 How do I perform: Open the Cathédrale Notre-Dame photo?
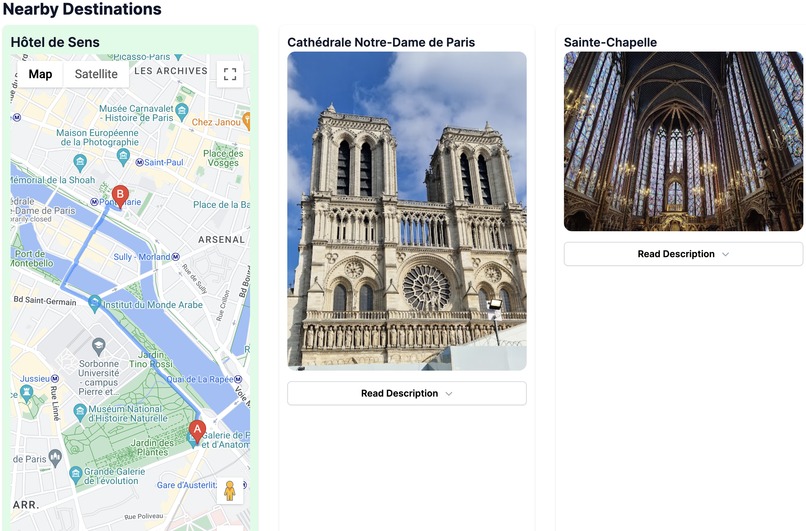pos(407,211)
